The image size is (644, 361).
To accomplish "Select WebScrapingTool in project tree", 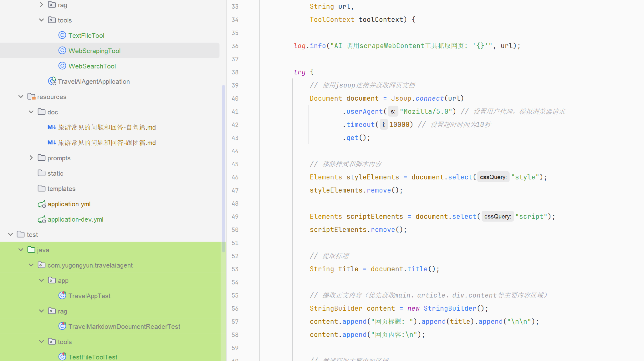I will (94, 51).
